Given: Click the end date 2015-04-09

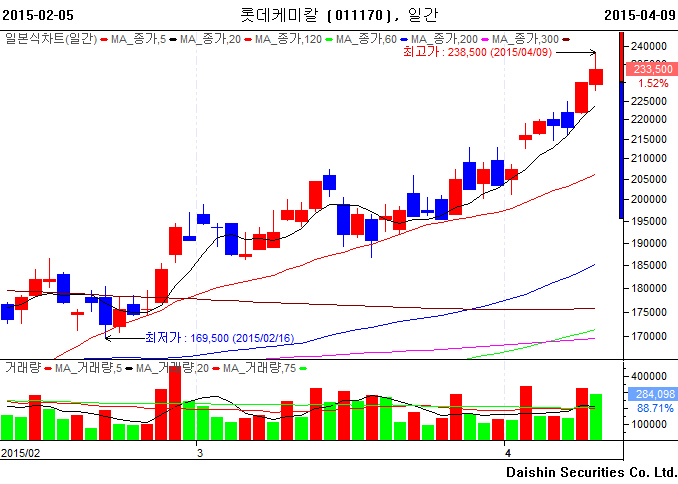Looking at the screenshot, I should (x=640, y=15).
